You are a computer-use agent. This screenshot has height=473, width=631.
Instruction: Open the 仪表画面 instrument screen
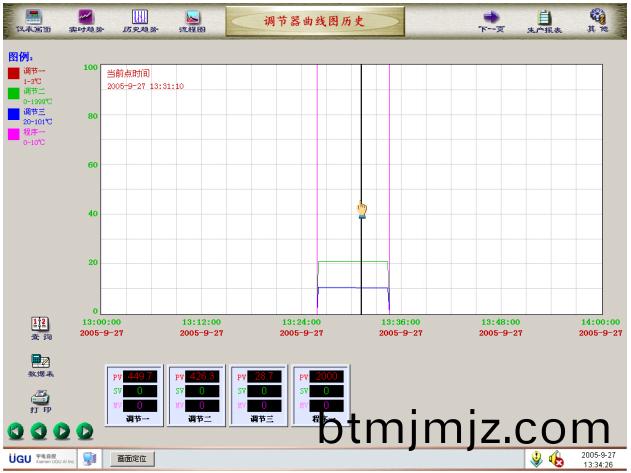click(33, 20)
